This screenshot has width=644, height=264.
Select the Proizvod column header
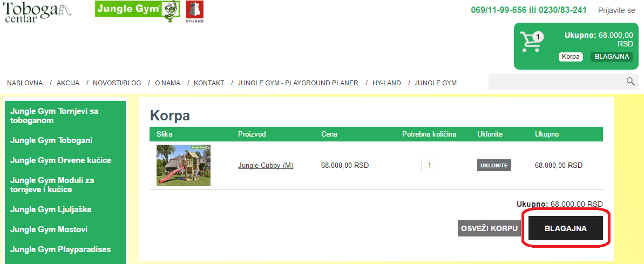click(251, 134)
